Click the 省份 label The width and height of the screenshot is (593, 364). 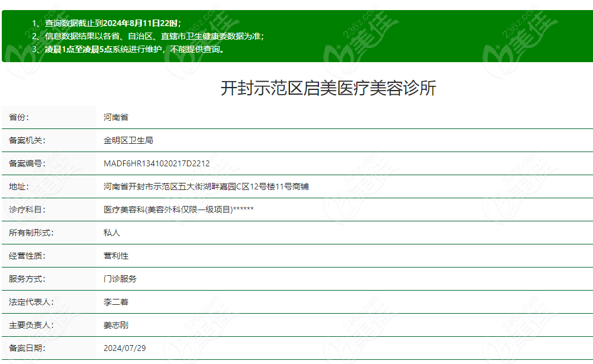19,117
